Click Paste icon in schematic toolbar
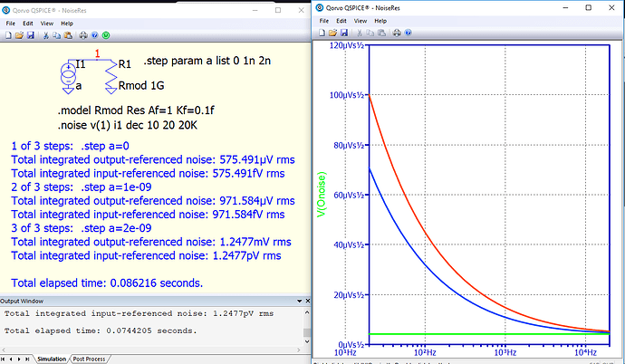 click(x=67, y=34)
